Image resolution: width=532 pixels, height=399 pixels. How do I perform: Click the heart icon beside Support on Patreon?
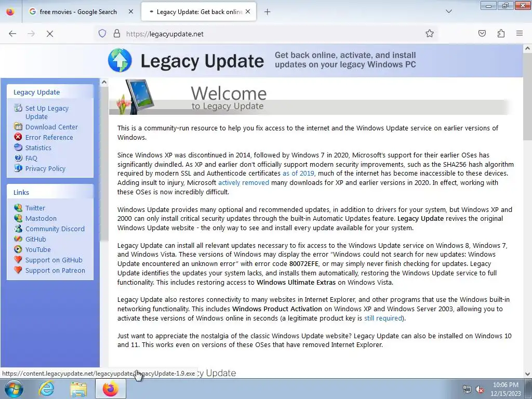coord(18,270)
